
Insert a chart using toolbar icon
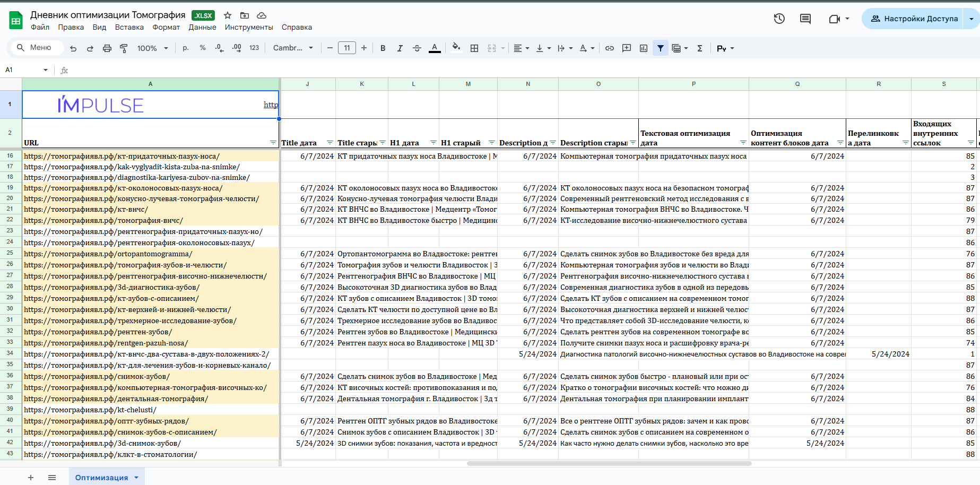click(644, 48)
